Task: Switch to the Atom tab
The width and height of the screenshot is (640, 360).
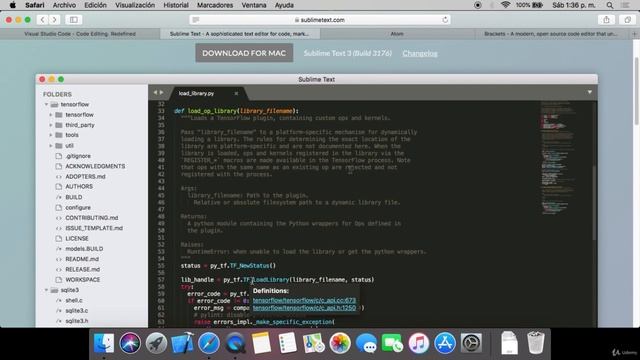Action: click(x=397, y=34)
